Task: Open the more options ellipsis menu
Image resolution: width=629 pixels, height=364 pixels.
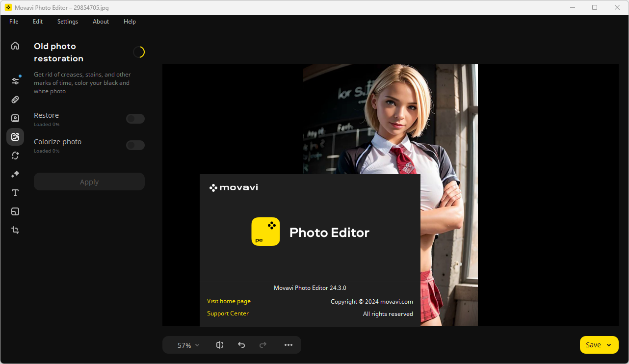Action: 288,345
